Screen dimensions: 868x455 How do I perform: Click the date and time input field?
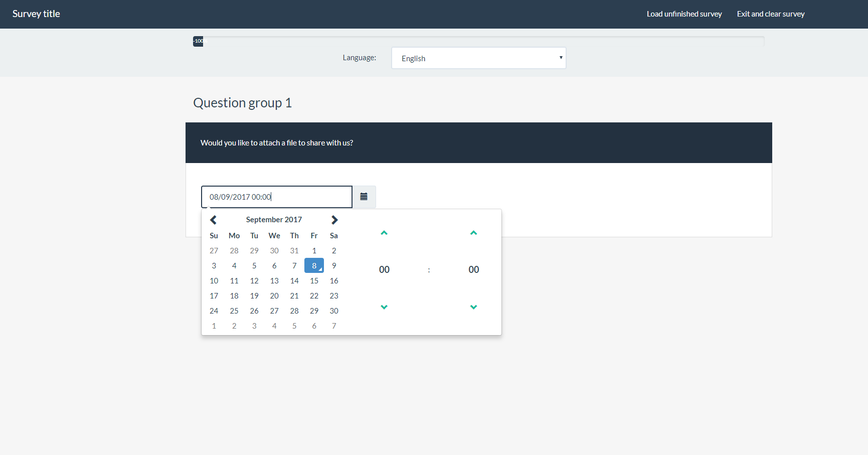click(x=276, y=197)
